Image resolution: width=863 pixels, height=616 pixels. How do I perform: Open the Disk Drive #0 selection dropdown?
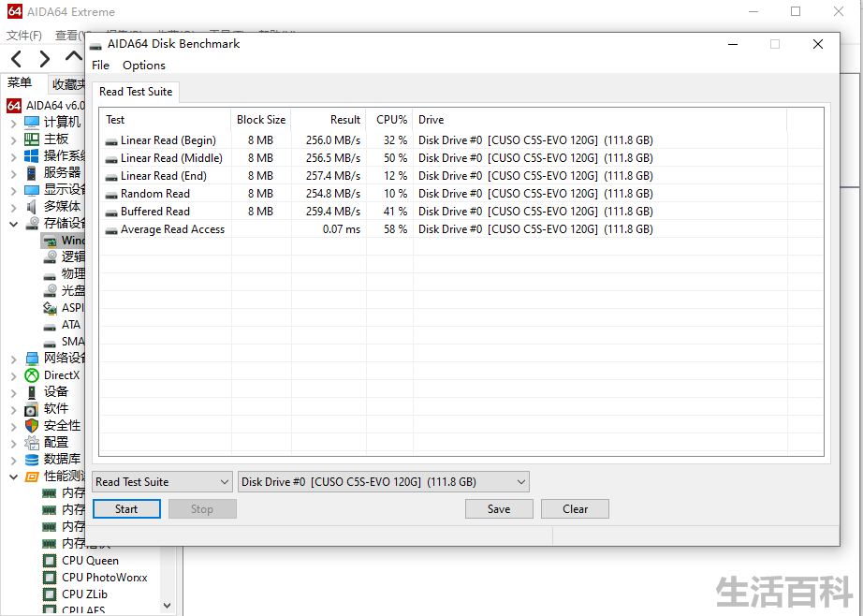tap(384, 482)
